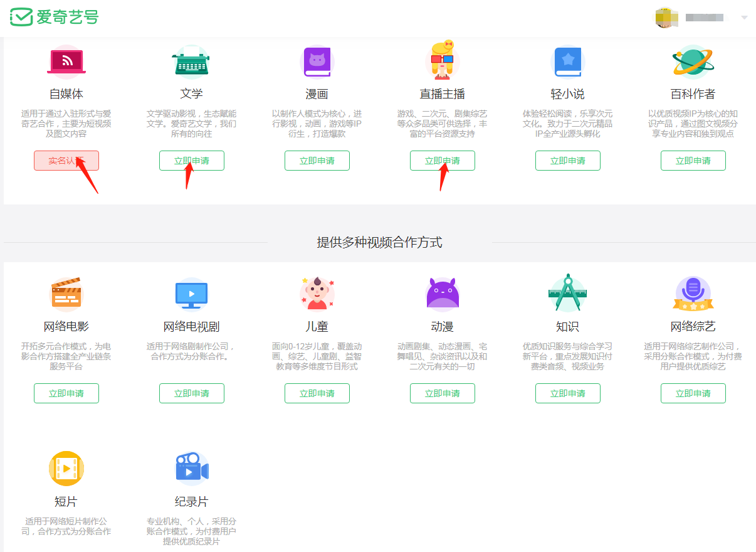Select the 网络电视剧 monitor icon

(191, 294)
